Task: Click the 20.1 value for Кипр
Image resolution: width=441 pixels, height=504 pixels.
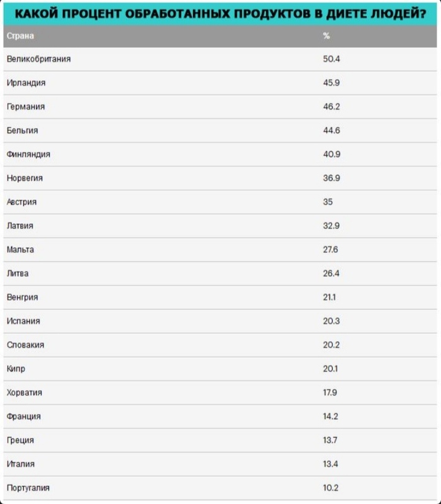Action: [331, 369]
